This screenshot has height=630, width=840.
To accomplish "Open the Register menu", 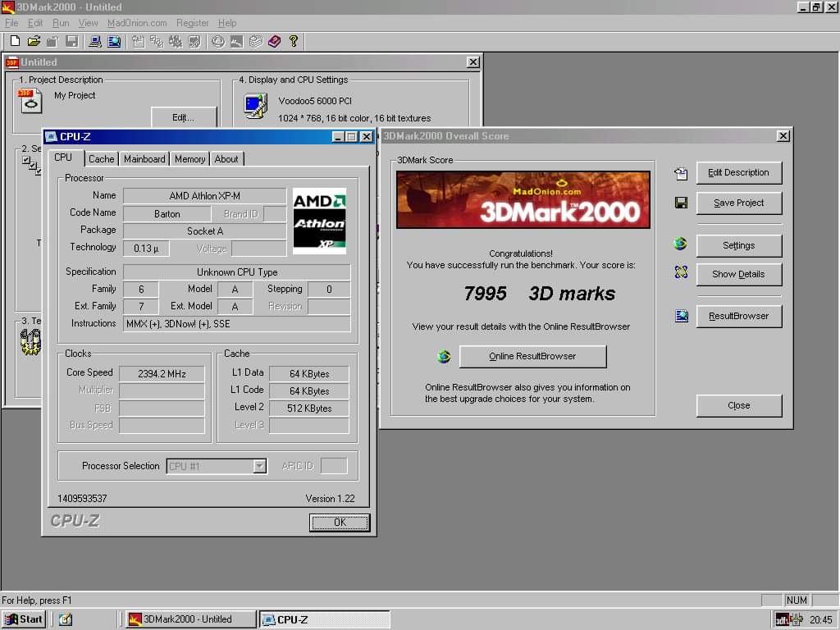I will pyautogui.click(x=192, y=23).
